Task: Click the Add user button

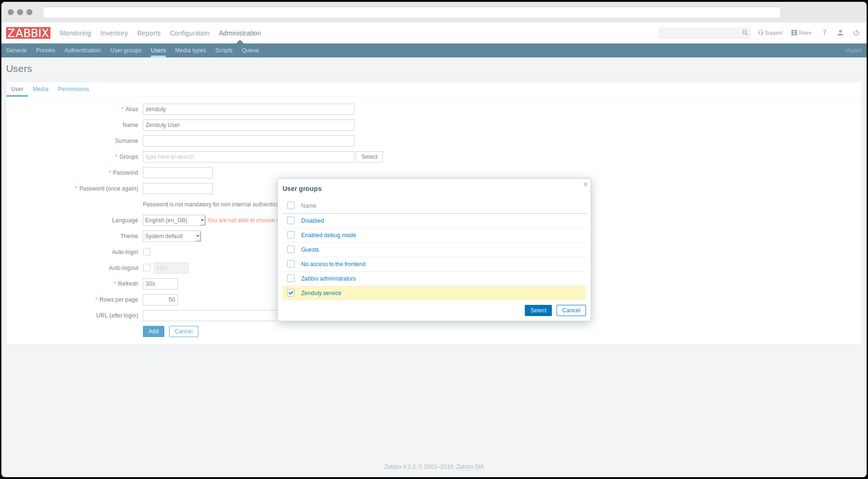Action: click(x=154, y=331)
